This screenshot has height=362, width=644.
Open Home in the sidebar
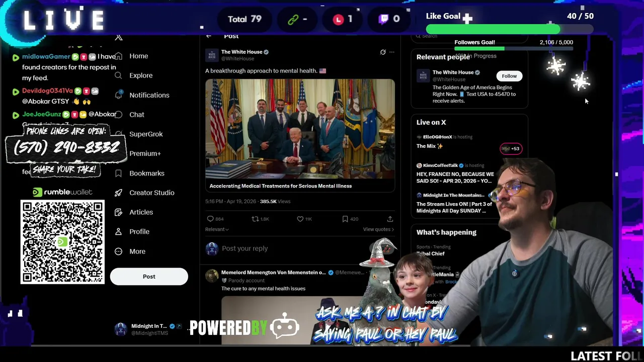tap(138, 56)
